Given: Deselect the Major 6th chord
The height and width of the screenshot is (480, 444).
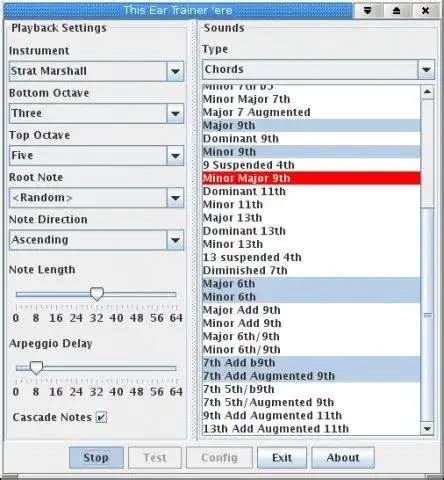Looking at the screenshot, I should pyautogui.click(x=311, y=284).
